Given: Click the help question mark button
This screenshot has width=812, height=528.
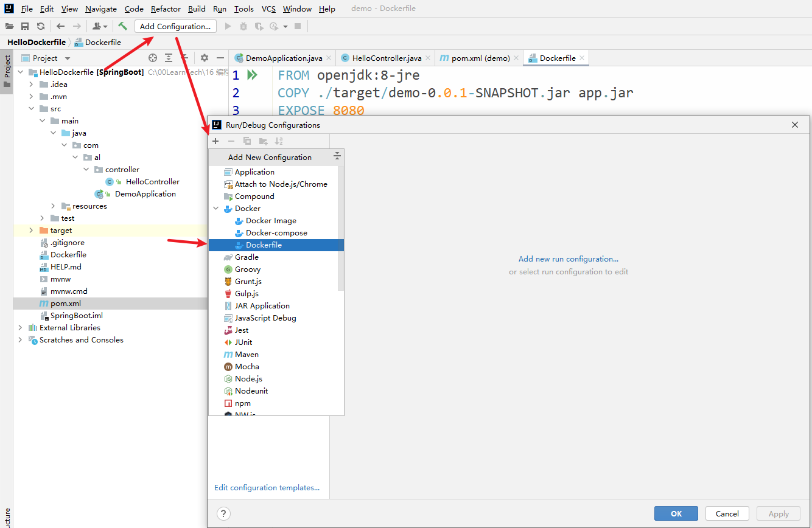Looking at the screenshot, I should (x=224, y=513).
